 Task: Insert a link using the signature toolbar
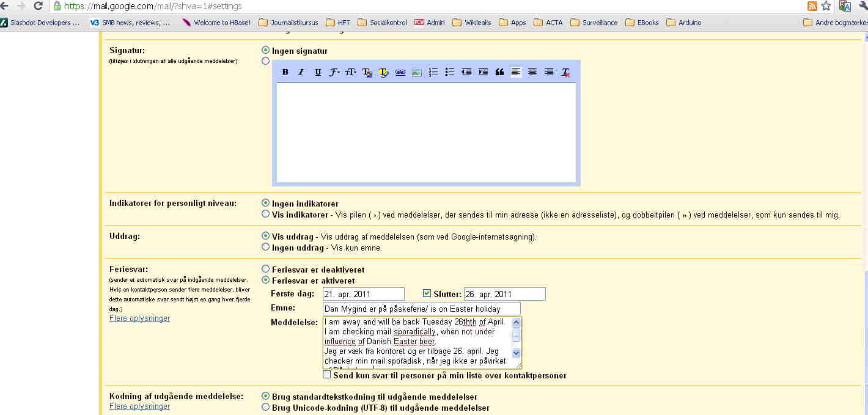tap(400, 72)
